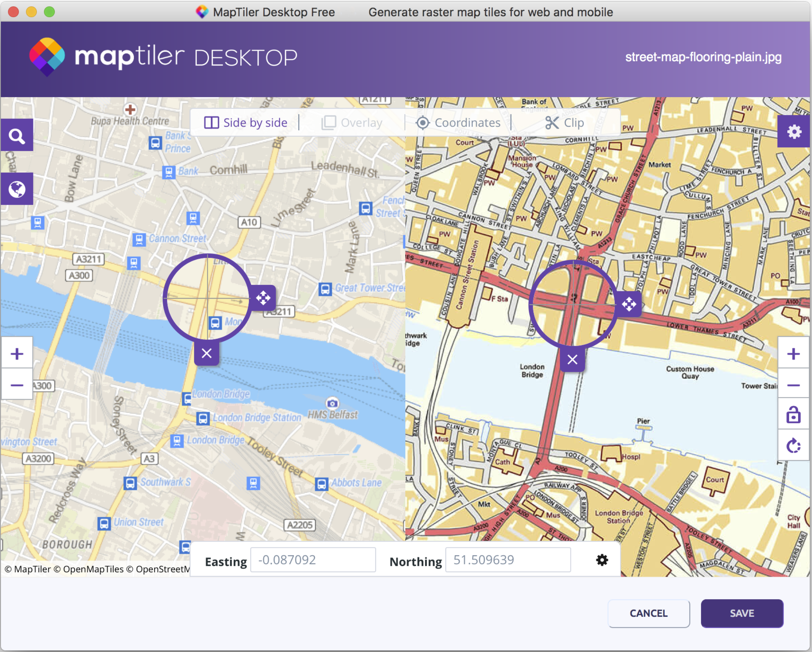Click the rotate image icon
Viewport: 812px width, 652px height.
coord(793,446)
